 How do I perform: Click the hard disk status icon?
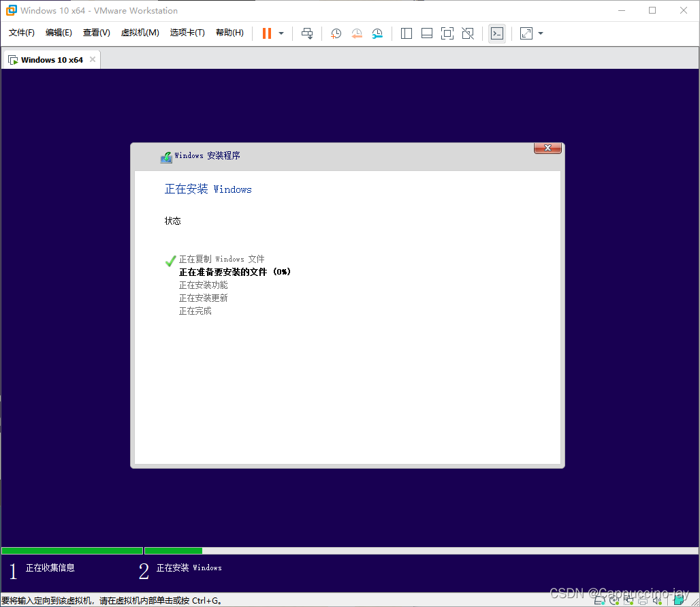pyautogui.click(x=600, y=600)
